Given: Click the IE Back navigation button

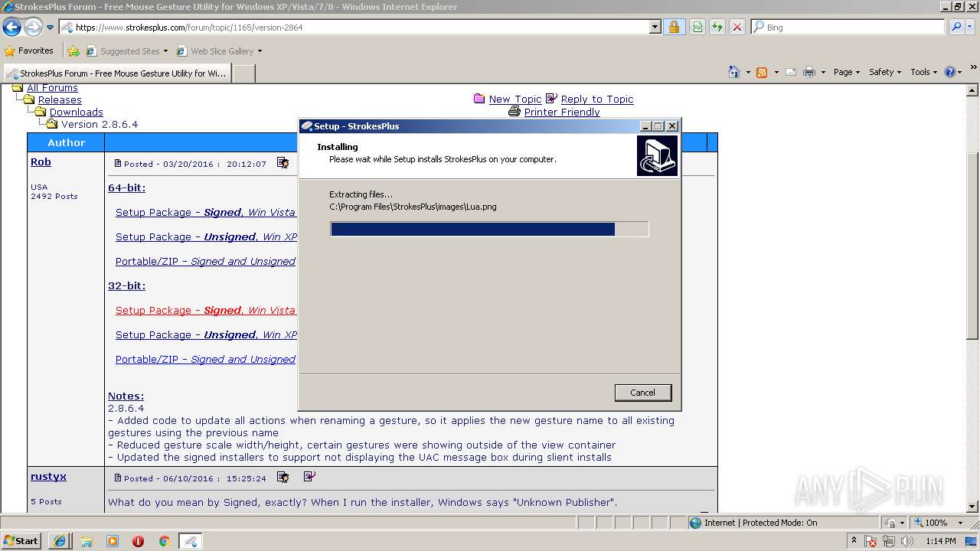Looking at the screenshot, I should pyautogui.click(x=12, y=28).
